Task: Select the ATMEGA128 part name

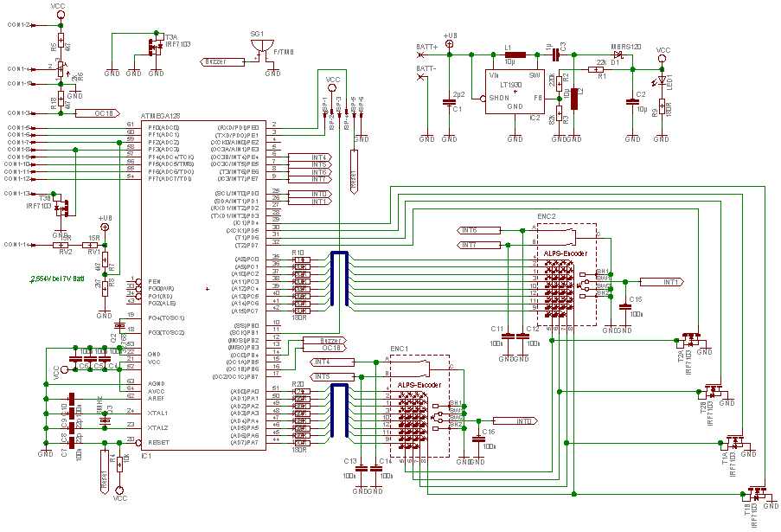Action: [x=160, y=116]
